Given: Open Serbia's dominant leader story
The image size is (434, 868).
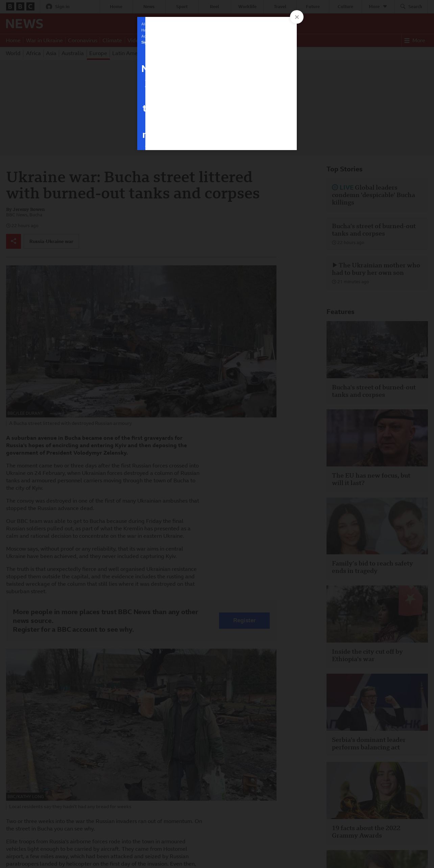Looking at the screenshot, I should pyautogui.click(x=368, y=744).
